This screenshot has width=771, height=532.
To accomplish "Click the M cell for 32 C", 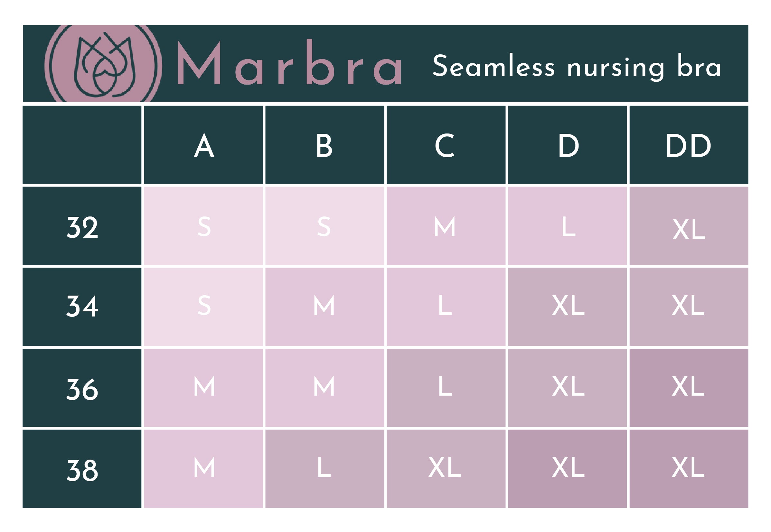I will point(445,227).
